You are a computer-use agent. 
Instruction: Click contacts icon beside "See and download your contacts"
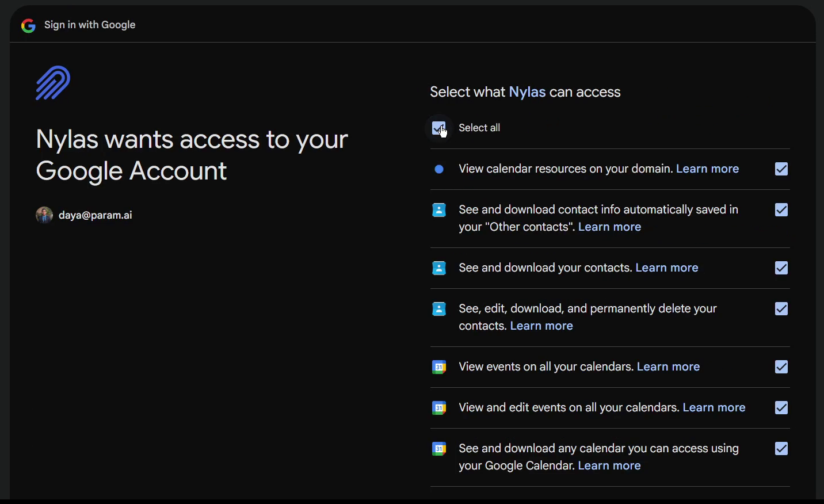coord(439,268)
